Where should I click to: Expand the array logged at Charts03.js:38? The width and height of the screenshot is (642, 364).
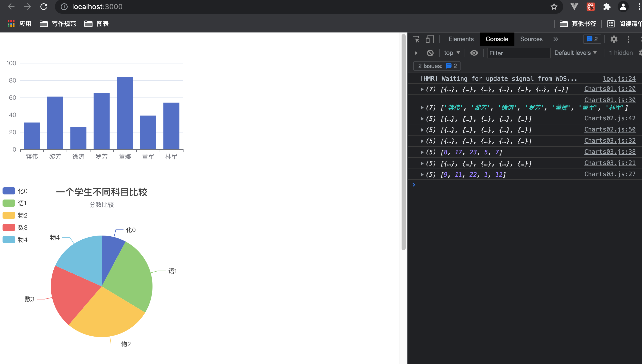pos(422,152)
